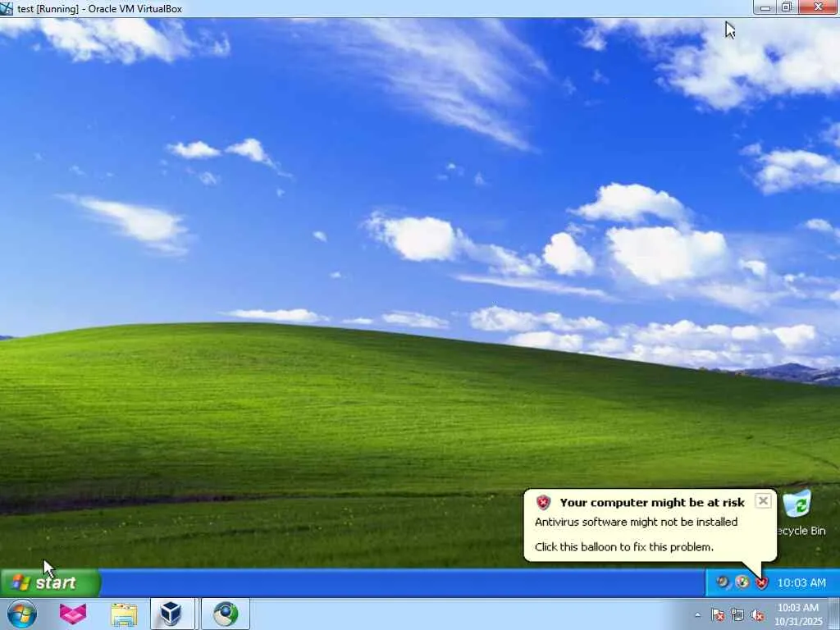Click the first XP tray icon left of updates

point(723,582)
